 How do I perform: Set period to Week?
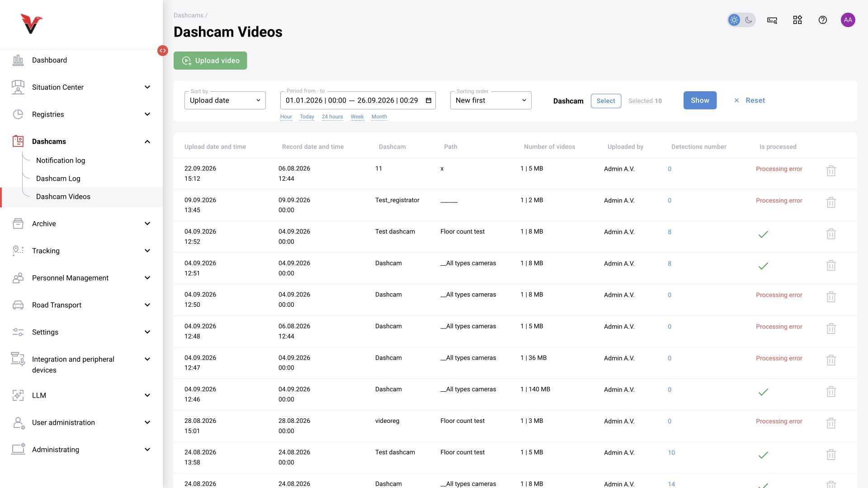tap(357, 117)
